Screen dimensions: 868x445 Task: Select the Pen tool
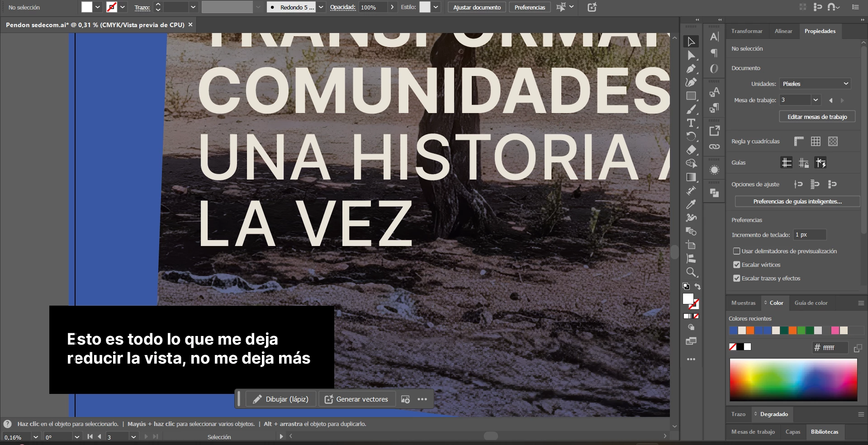pos(691,69)
